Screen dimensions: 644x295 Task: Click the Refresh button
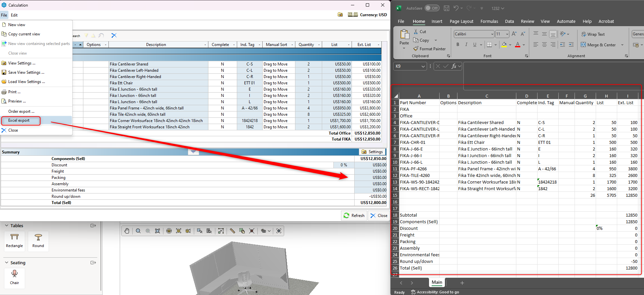tap(354, 215)
